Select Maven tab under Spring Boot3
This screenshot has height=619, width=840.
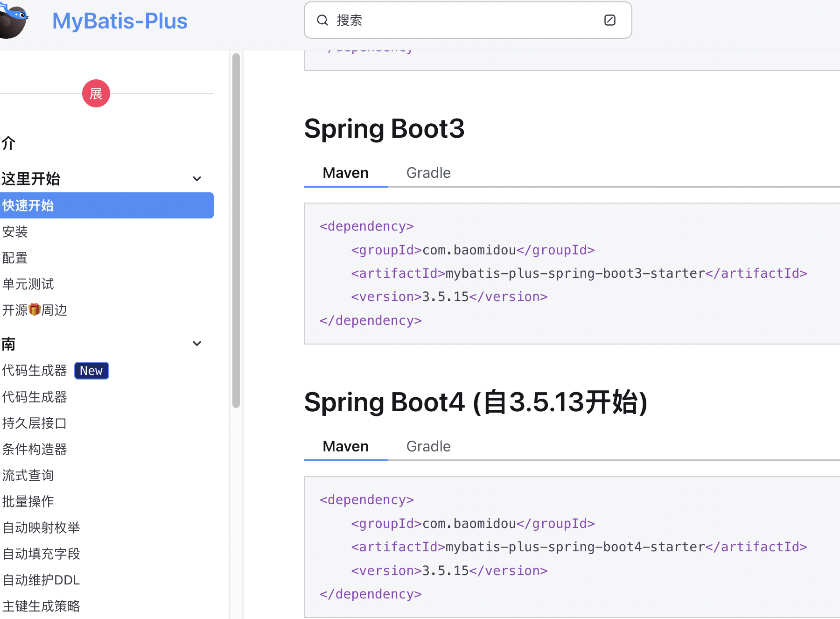346,173
